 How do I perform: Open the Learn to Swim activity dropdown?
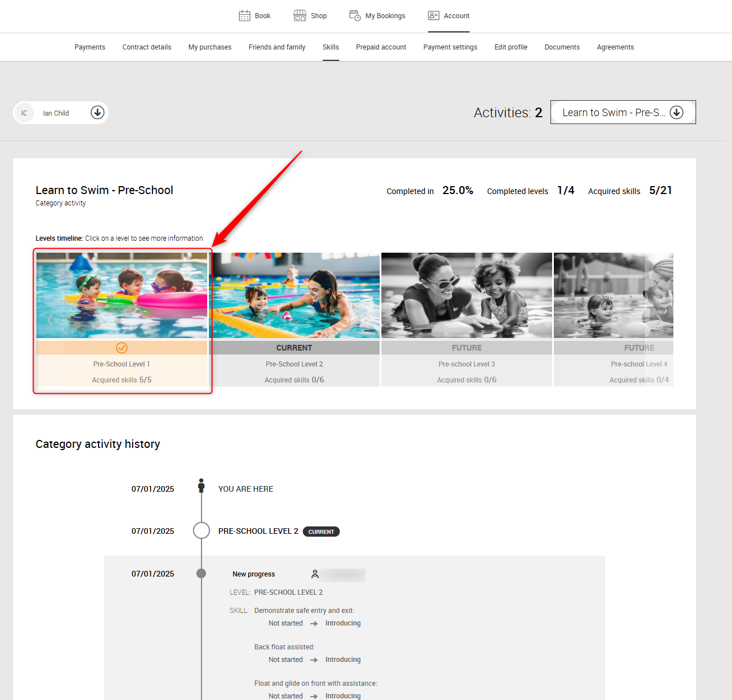coord(676,113)
